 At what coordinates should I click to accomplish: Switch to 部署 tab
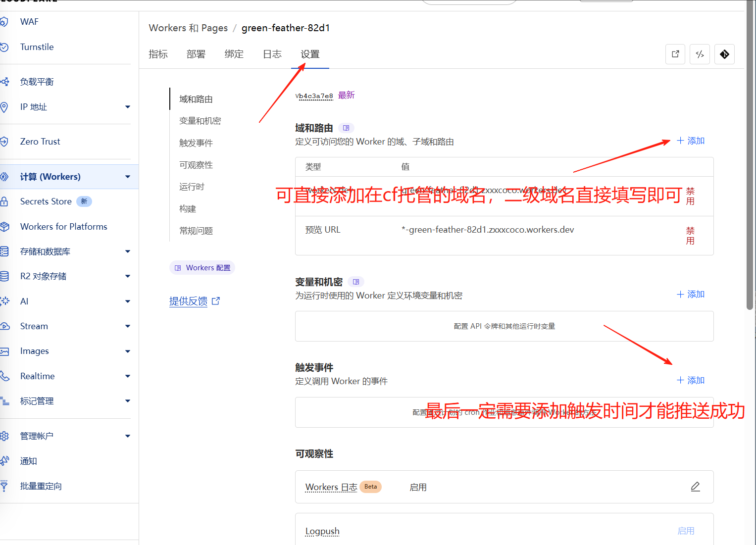pos(196,54)
